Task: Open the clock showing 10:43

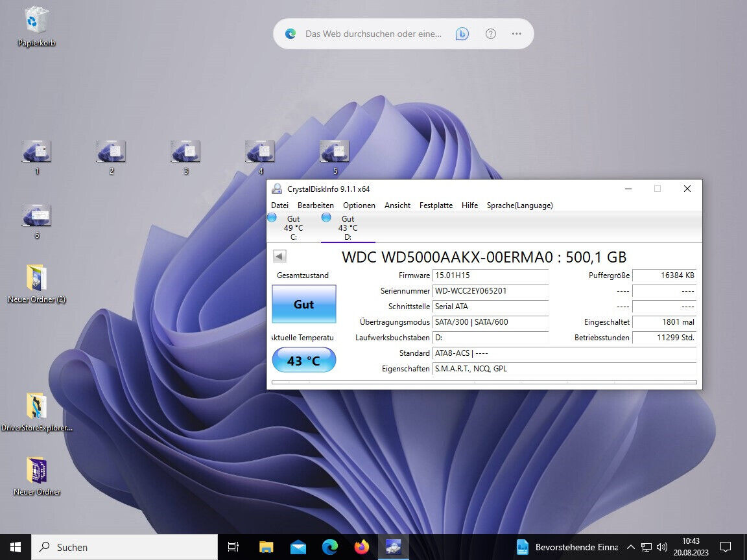Action: (691, 546)
